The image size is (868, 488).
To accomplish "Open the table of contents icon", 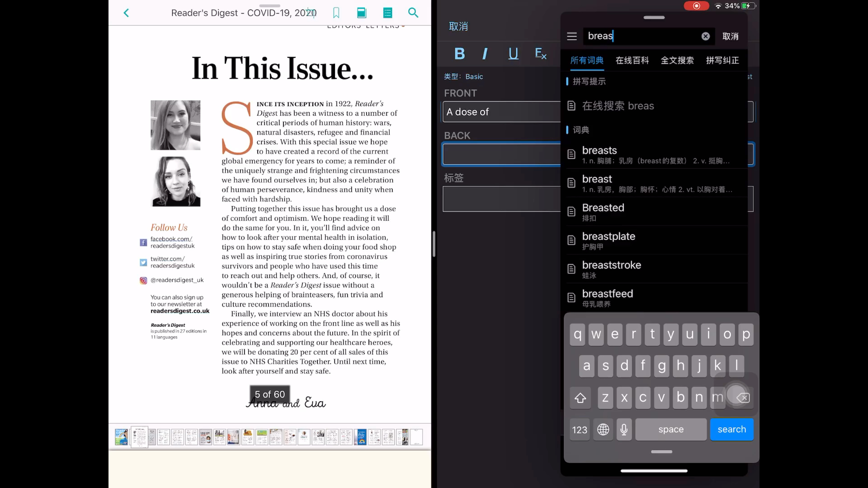I will [x=387, y=13].
